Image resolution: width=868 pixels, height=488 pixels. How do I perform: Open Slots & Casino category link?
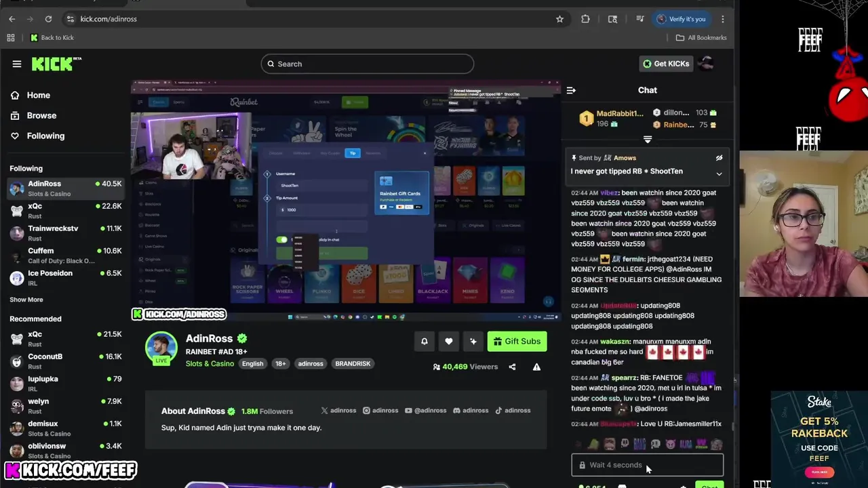click(x=210, y=364)
